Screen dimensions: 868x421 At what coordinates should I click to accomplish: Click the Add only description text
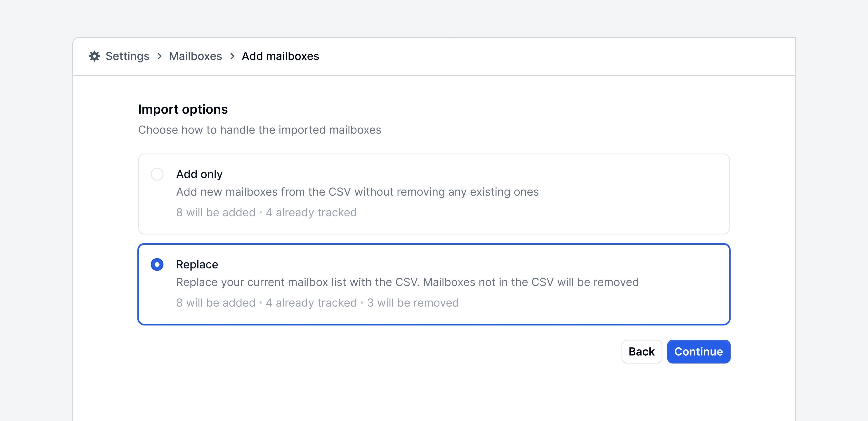357,192
